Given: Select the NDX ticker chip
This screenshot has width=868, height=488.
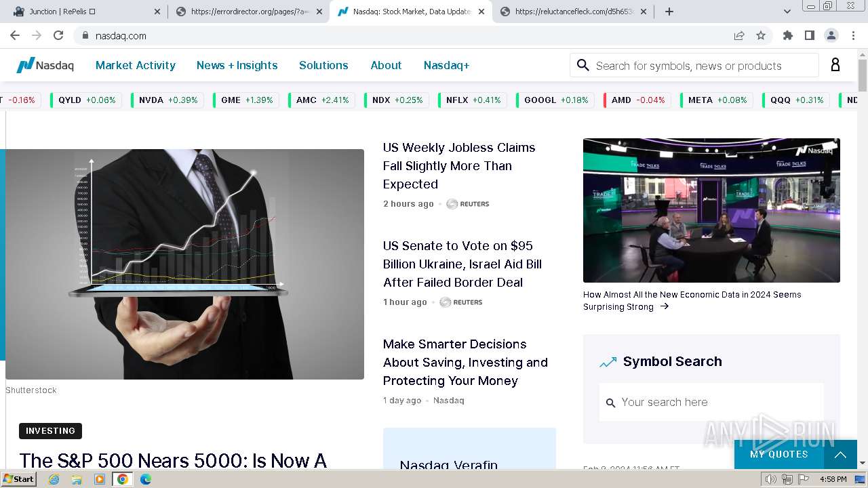Looking at the screenshot, I should pyautogui.click(x=396, y=100).
